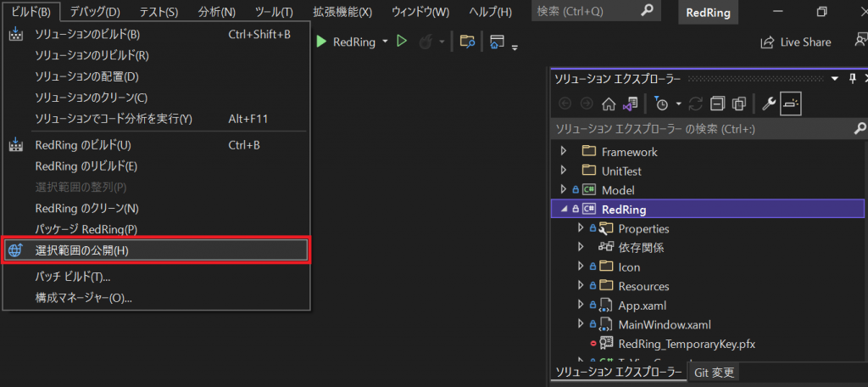The image size is (868, 387).
Task: Choose RedRing のリビルド(E) menu item
Action: point(156,166)
